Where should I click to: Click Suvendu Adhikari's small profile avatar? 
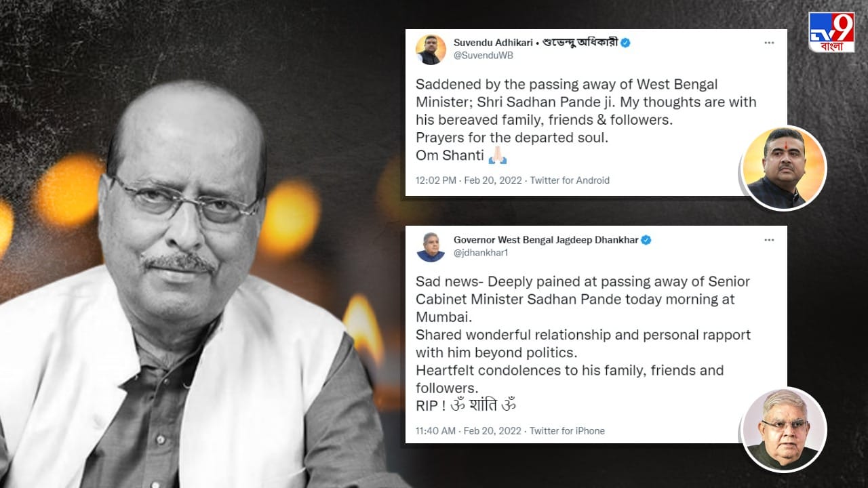click(x=431, y=49)
